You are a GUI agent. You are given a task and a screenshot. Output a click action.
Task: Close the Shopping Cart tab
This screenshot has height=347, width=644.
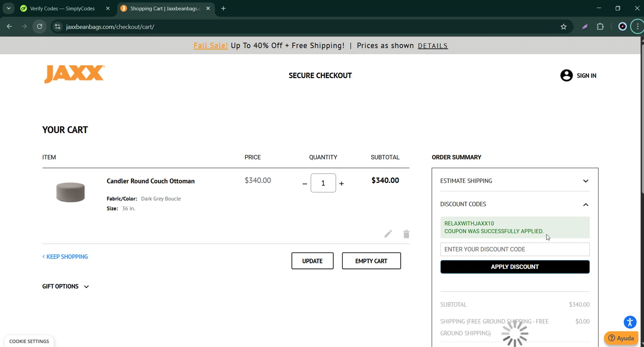[x=208, y=9]
